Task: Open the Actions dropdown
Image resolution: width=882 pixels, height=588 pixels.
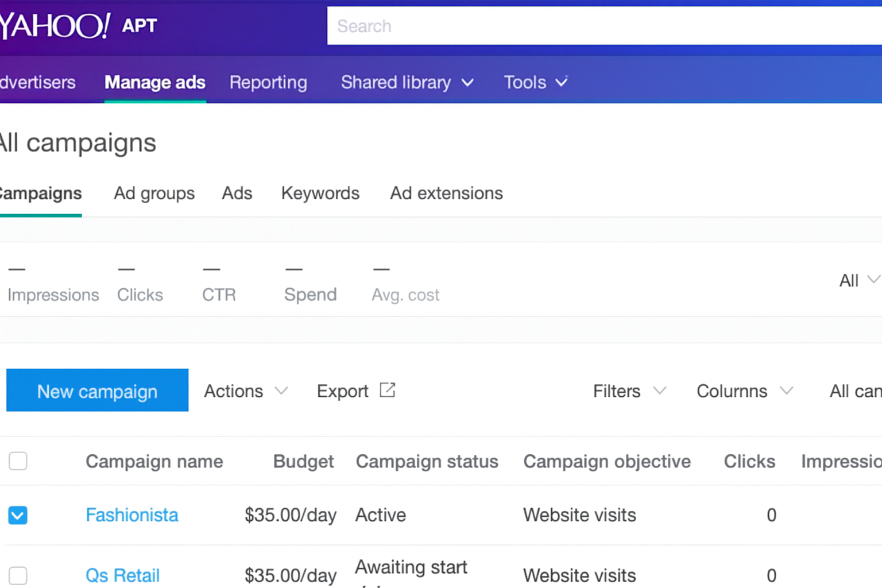Action: point(244,390)
